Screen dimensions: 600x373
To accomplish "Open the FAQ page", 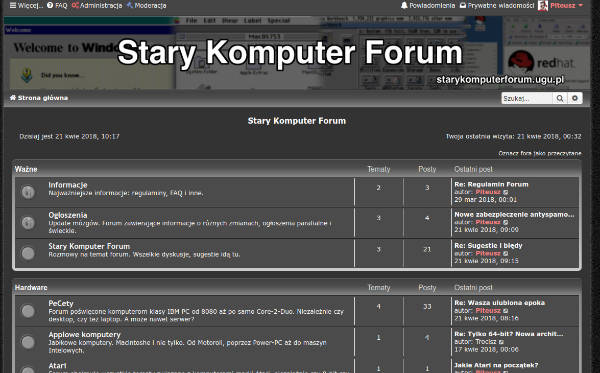I will 57,5.
